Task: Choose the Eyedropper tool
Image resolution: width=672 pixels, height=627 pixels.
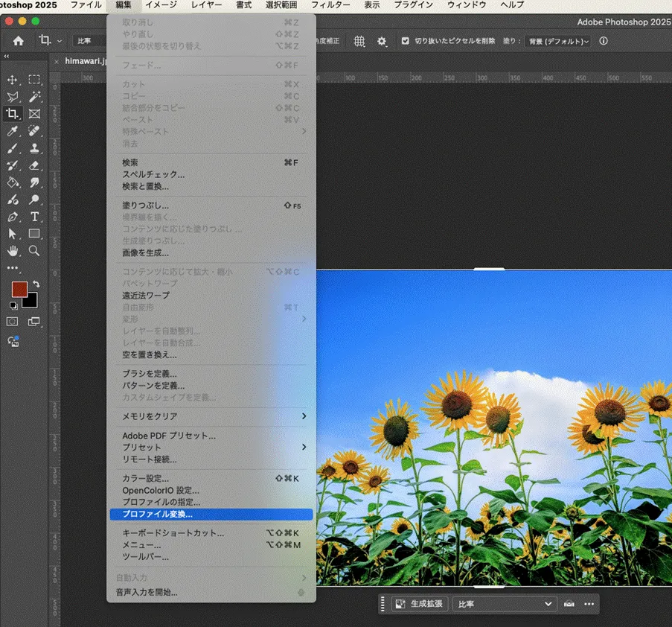Action: coord(13,131)
